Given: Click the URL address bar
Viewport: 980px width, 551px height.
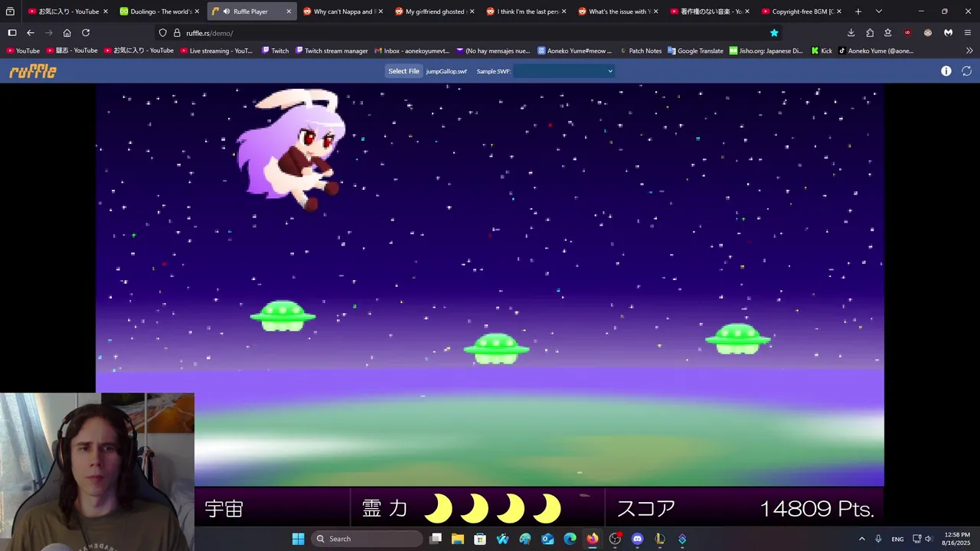Looking at the screenshot, I should (470, 33).
